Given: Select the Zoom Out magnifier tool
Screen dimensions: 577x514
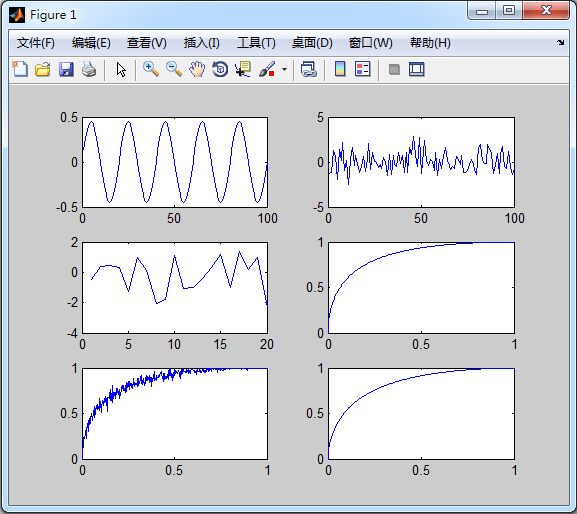Looking at the screenshot, I should [174, 69].
